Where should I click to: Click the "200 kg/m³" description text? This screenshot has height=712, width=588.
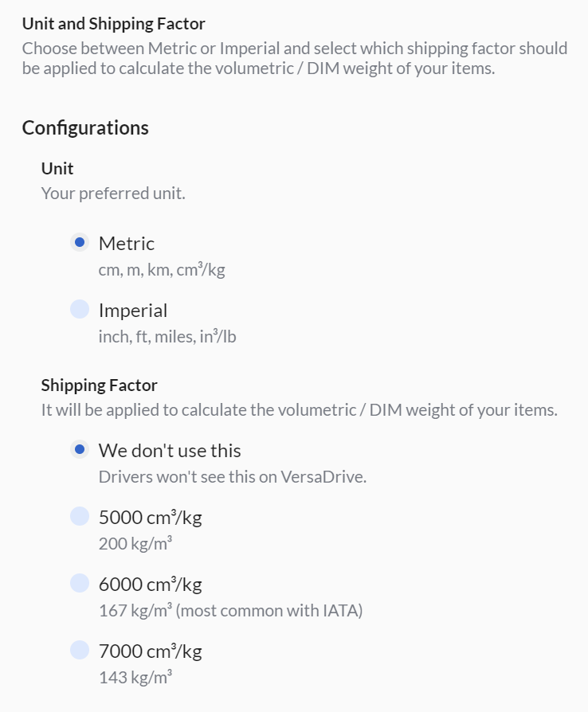pyautogui.click(x=136, y=544)
